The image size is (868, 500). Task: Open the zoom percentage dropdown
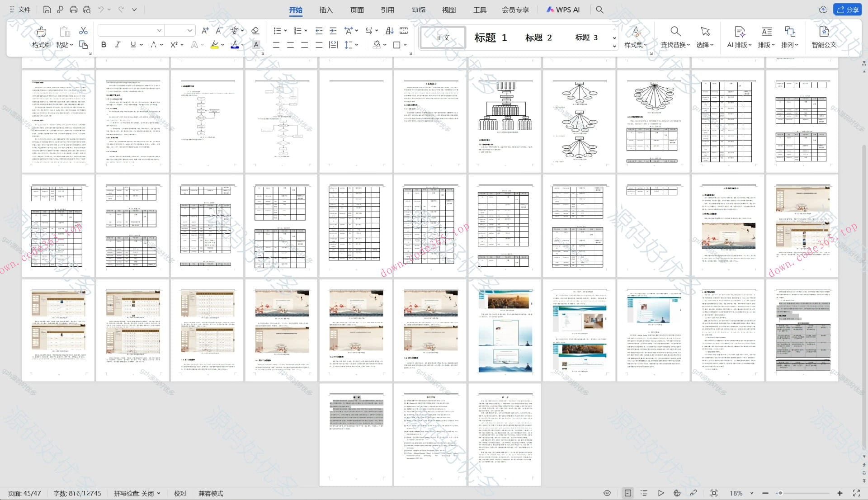click(x=752, y=493)
